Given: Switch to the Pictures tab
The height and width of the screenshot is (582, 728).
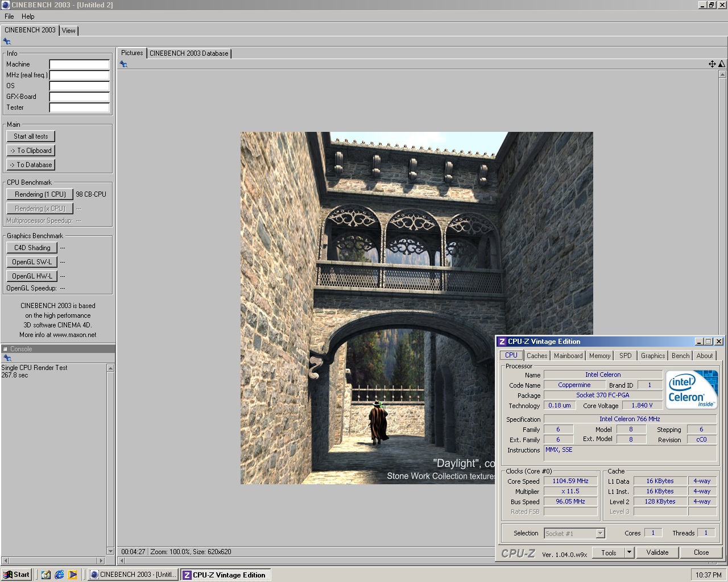Looking at the screenshot, I should click(x=132, y=53).
